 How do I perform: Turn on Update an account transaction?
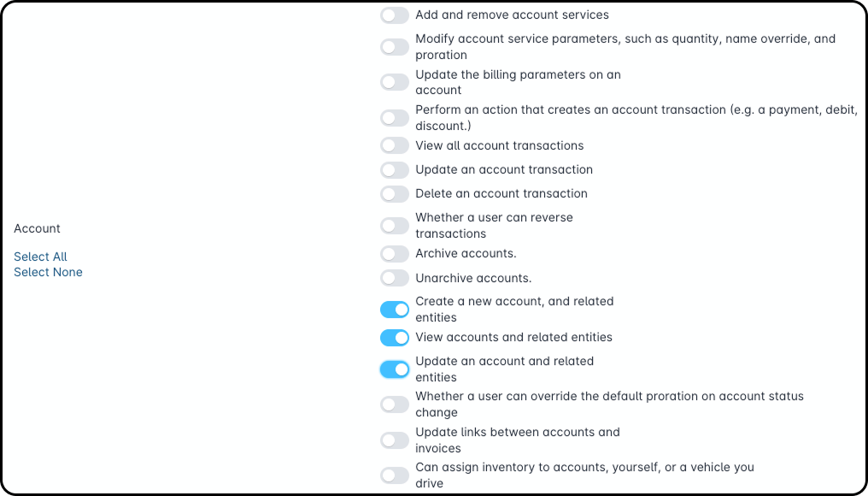(x=395, y=169)
